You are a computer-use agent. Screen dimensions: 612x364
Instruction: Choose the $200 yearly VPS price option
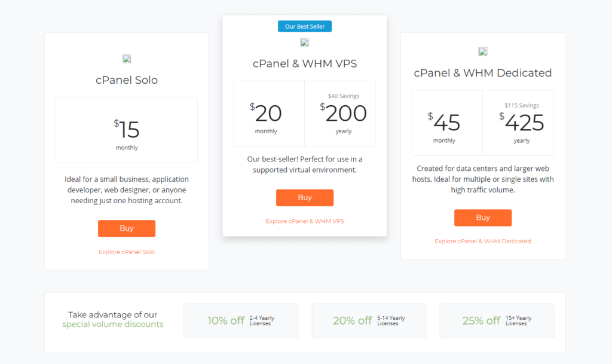340,114
